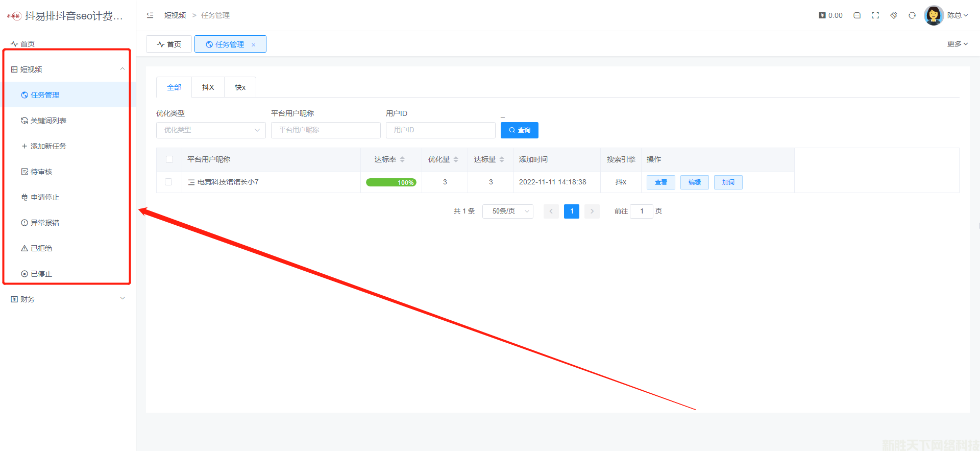
Task: Click the refresh icon in top bar
Action: (x=912, y=15)
